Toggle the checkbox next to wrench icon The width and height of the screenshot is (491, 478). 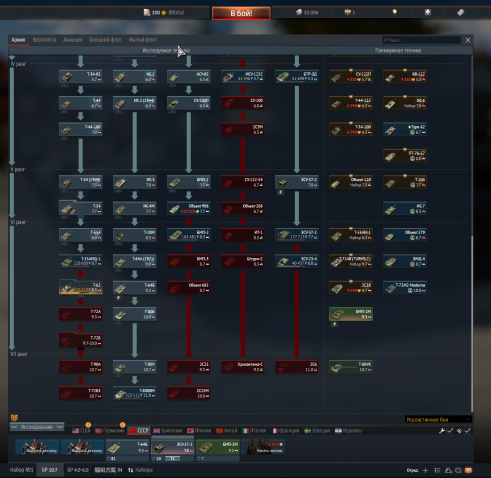point(450,431)
